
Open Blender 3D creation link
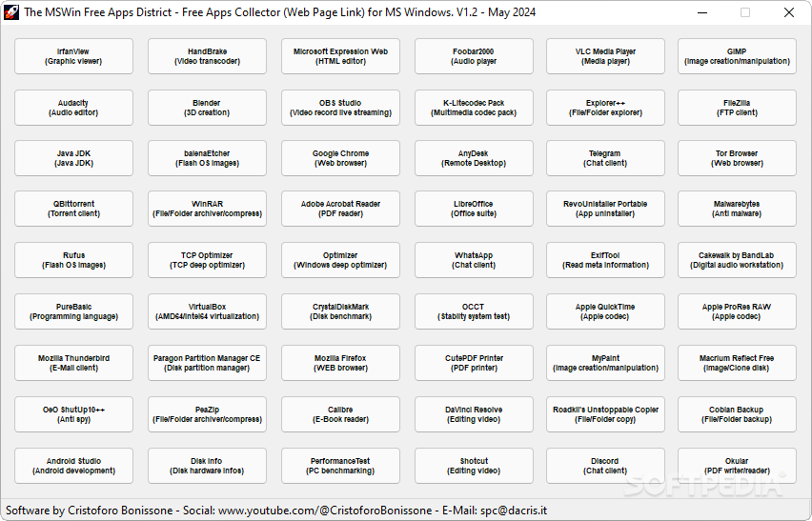pyautogui.click(x=207, y=108)
